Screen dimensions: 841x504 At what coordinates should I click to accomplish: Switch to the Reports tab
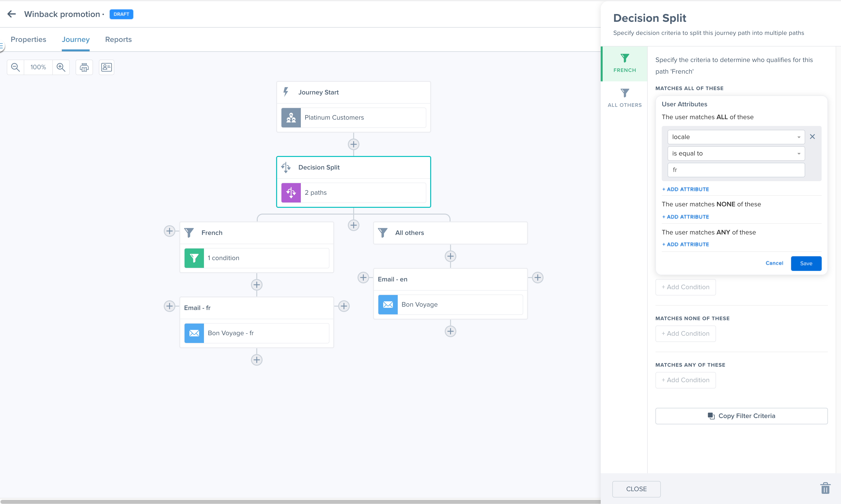pos(118,39)
